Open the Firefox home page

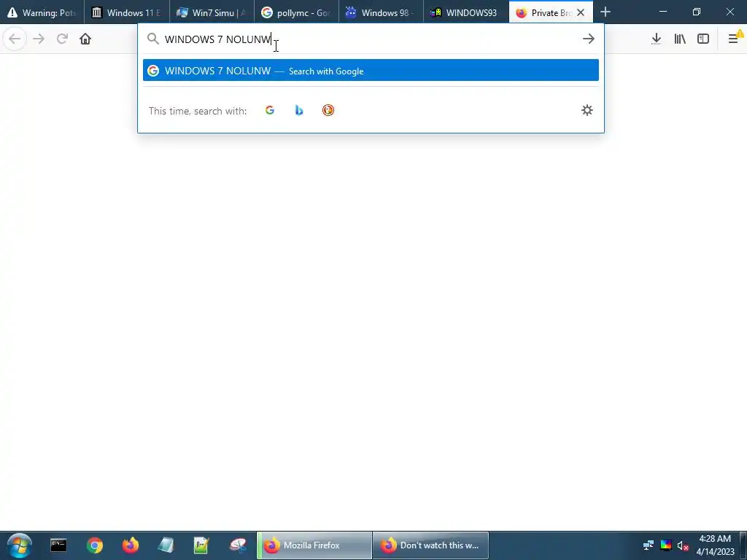click(85, 39)
